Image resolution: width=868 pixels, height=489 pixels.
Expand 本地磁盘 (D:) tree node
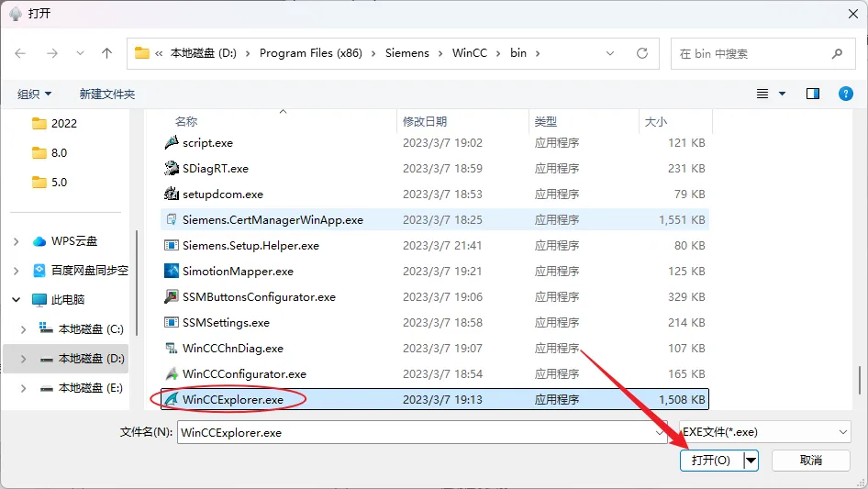[x=23, y=359]
